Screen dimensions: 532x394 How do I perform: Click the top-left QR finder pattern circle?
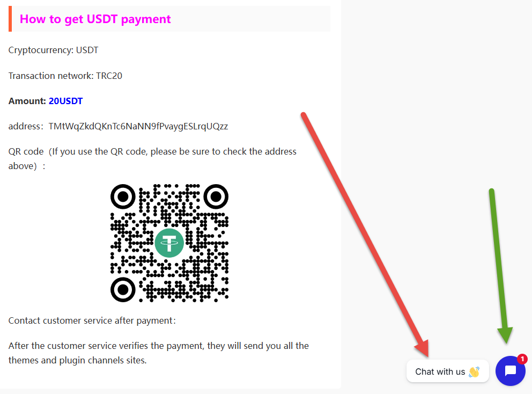pyautogui.click(x=123, y=196)
